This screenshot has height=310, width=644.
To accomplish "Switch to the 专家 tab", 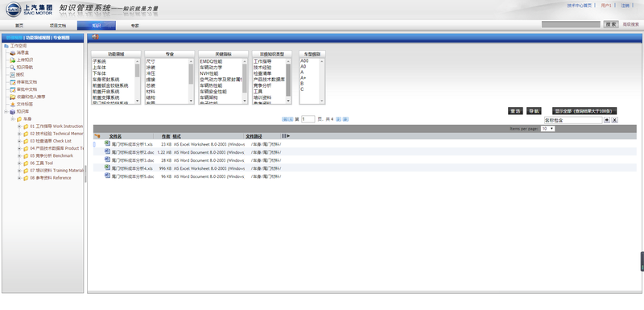I will pos(134,26).
